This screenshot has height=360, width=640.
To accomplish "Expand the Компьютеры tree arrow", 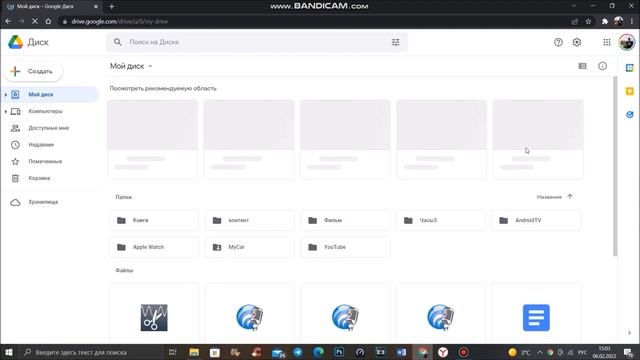I will [6, 111].
